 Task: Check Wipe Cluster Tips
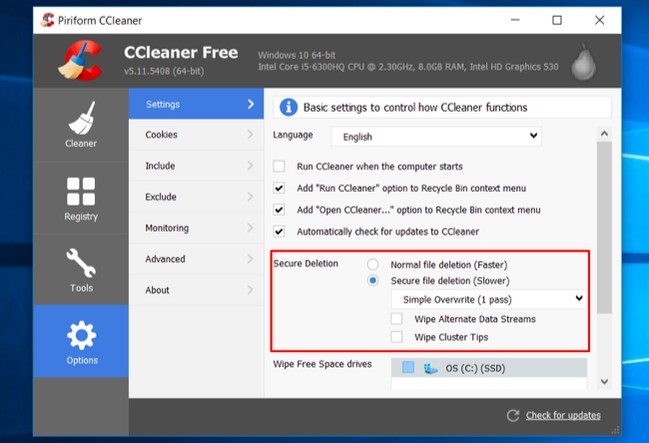(x=397, y=337)
